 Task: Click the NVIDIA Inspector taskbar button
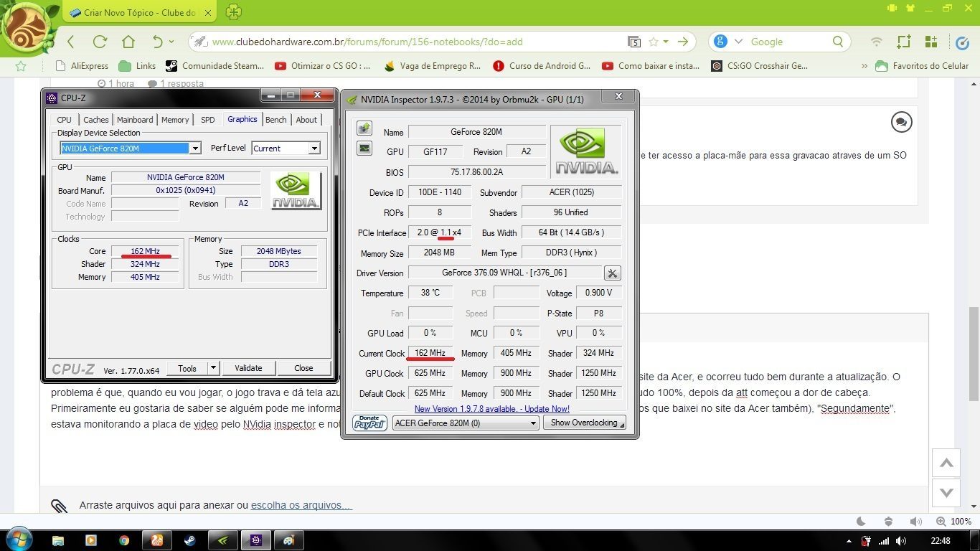223,540
